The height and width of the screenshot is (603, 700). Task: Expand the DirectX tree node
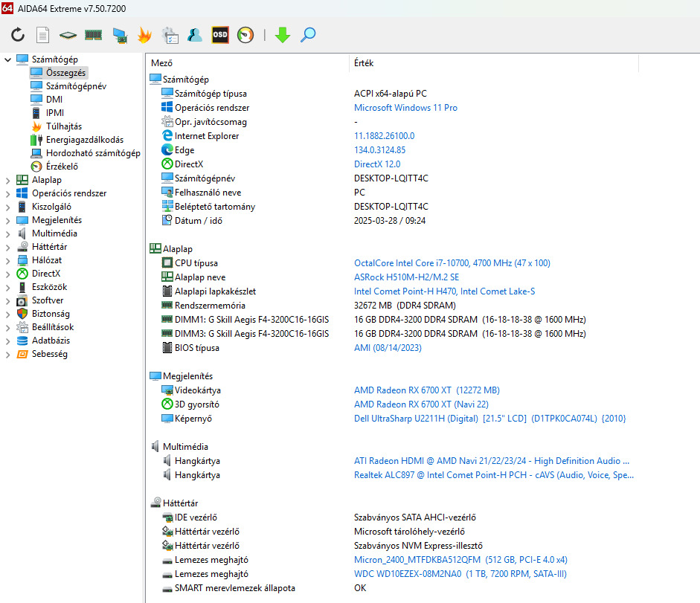tap(7, 274)
